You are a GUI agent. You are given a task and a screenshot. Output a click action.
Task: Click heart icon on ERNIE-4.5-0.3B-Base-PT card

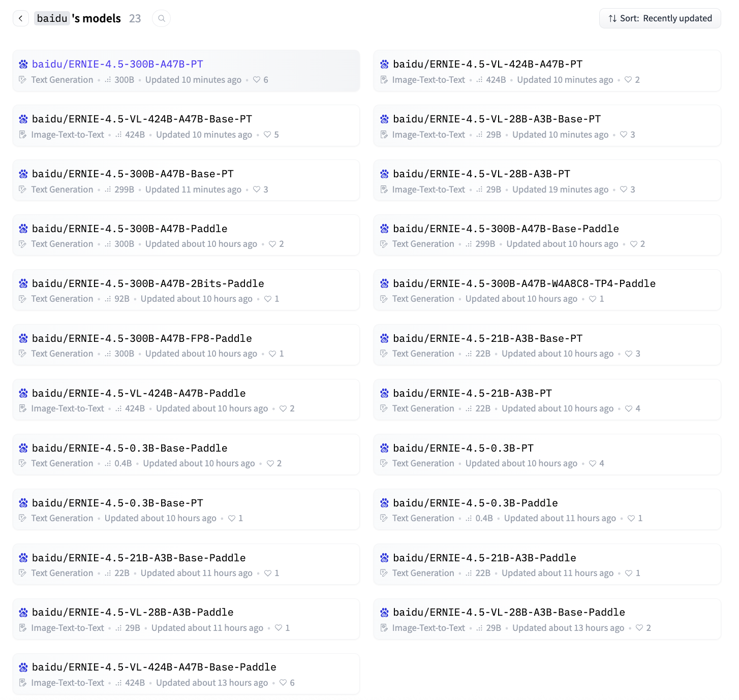coord(232,518)
